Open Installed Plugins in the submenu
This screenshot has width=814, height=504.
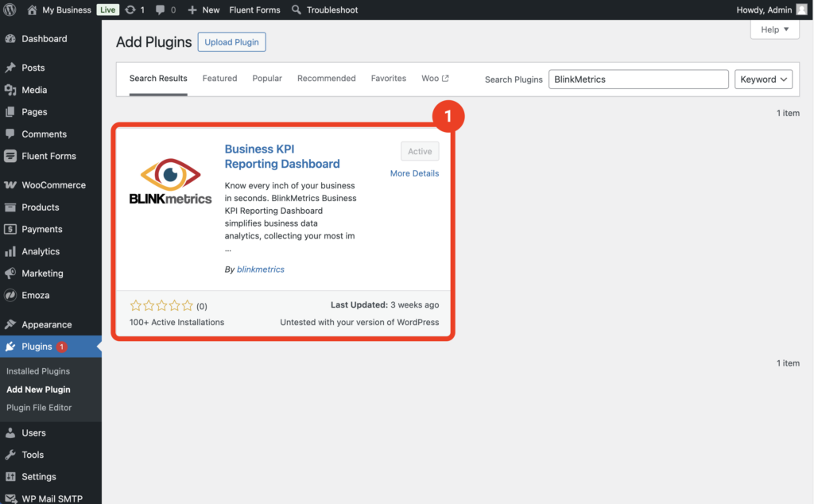click(x=38, y=371)
